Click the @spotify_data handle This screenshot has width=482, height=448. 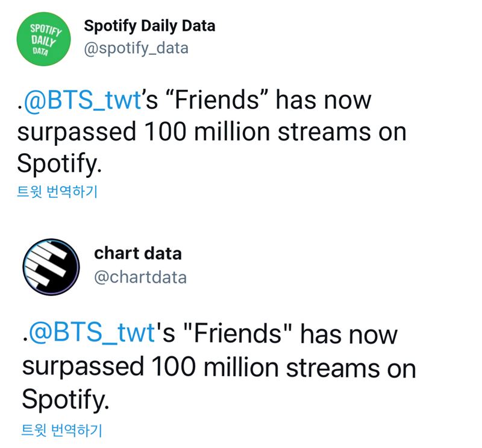click(136, 49)
